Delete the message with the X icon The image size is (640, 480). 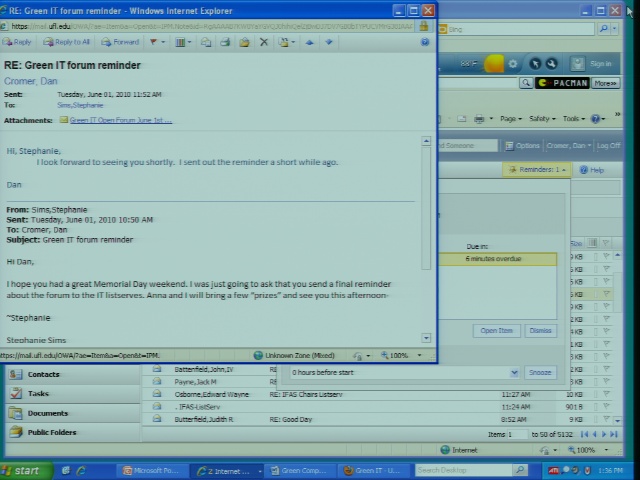264,42
